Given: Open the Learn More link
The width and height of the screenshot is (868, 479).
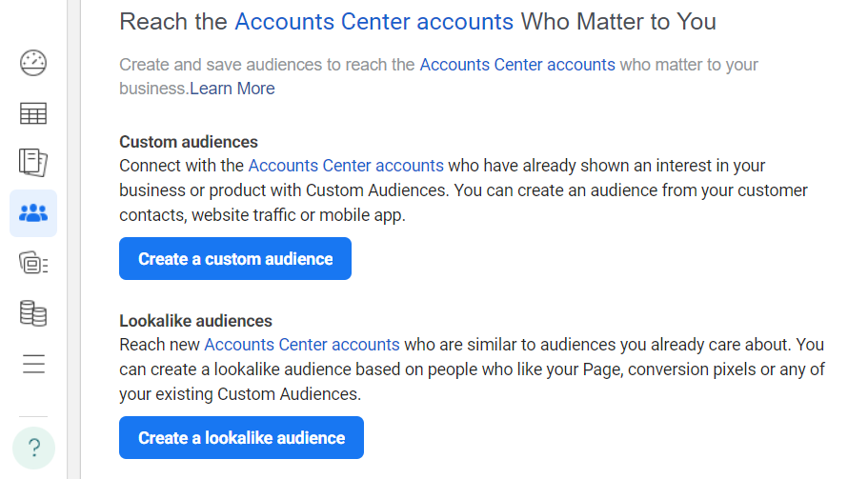Looking at the screenshot, I should pos(232,89).
